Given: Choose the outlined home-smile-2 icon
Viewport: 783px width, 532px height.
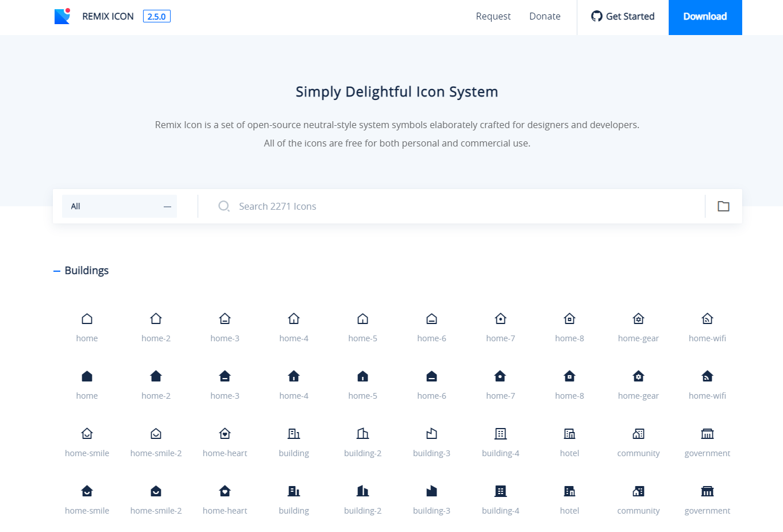Looking at the screenshot, I should point(156,434).
